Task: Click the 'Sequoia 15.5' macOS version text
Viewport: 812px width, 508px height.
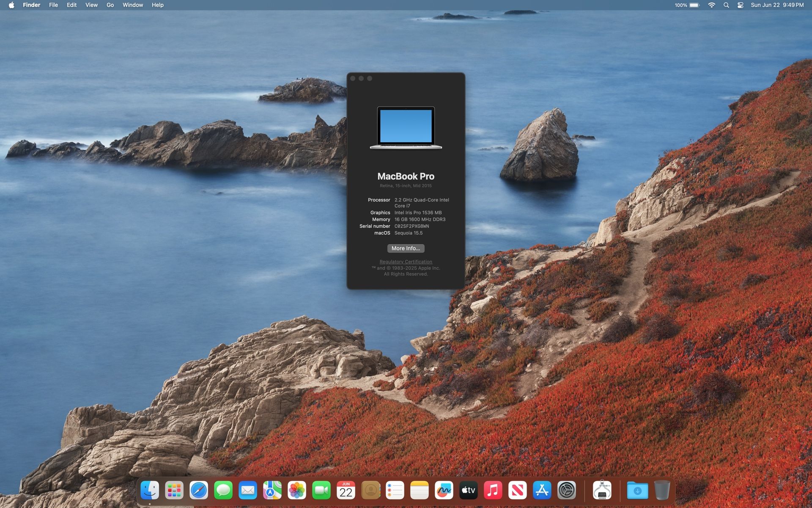Action: pyautogui.click(x=409, y=233)
